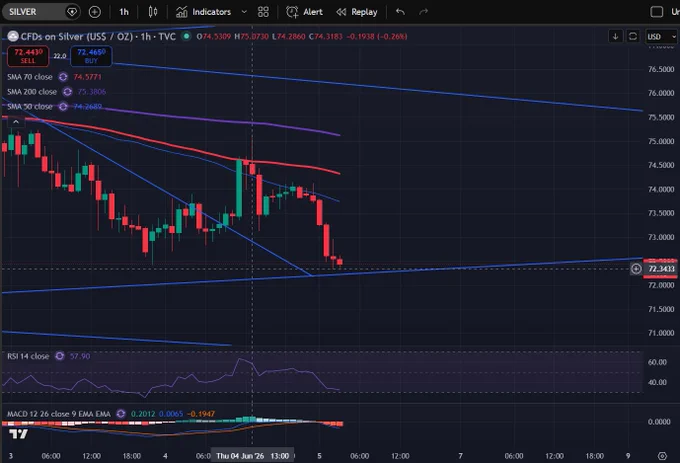Click the sync icon beside the USD selector
680x463 pixels.
633,36
